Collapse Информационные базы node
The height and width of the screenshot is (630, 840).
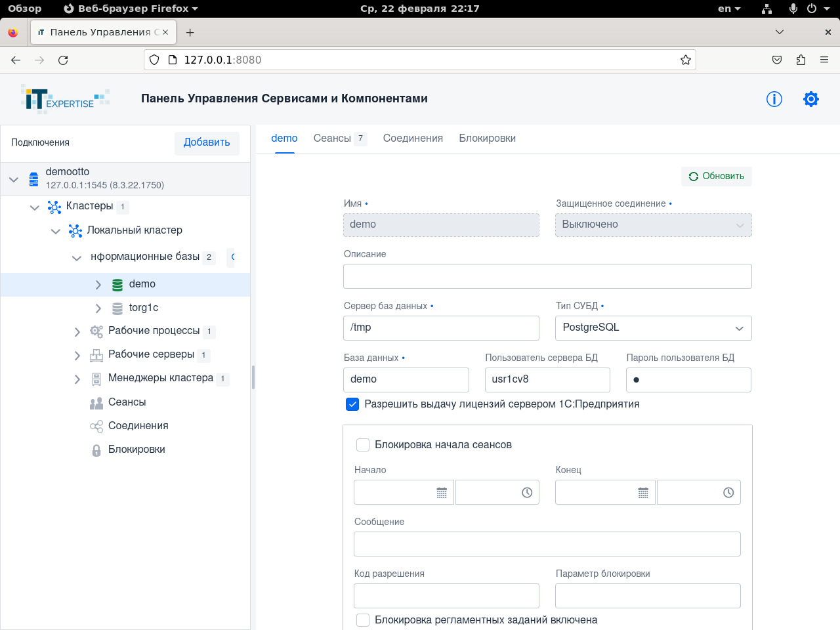[x=77, y=258]
